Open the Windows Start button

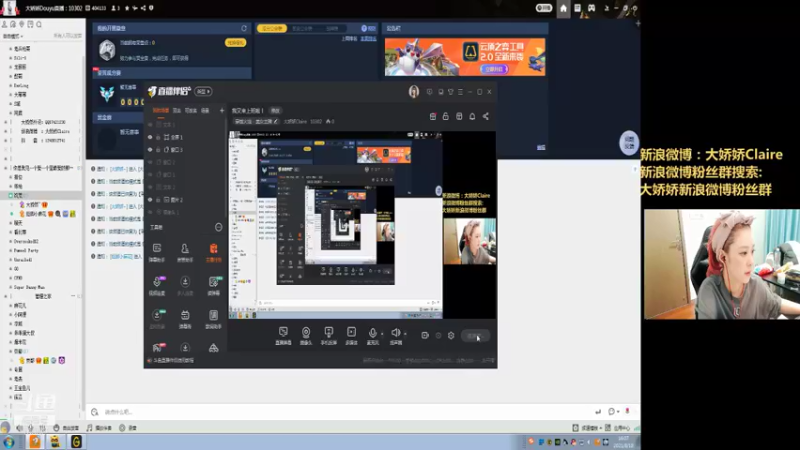pos(9,442)
